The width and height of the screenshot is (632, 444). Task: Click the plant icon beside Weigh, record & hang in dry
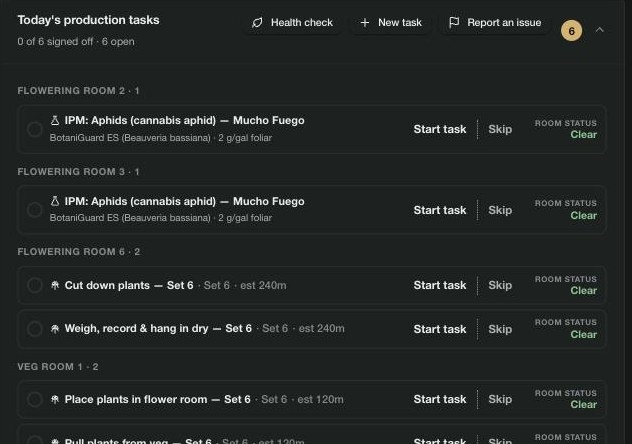55,329
